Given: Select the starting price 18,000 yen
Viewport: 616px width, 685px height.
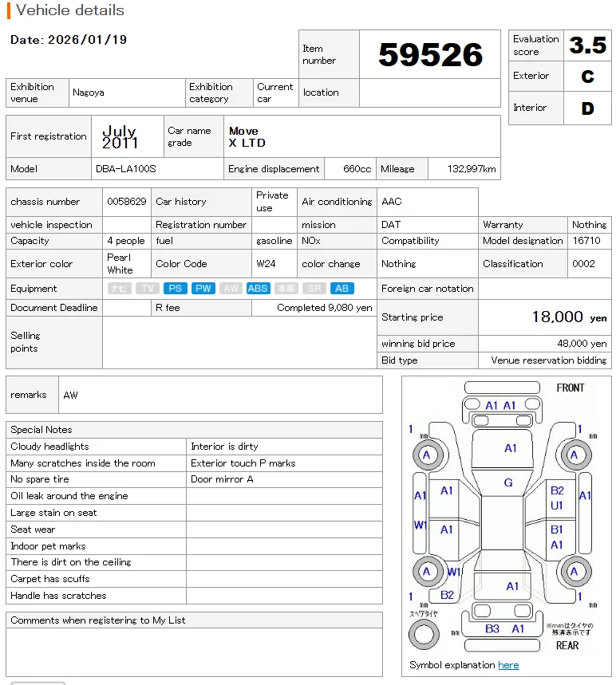Looking at the screenshot, I should click(x=569, y=317).
